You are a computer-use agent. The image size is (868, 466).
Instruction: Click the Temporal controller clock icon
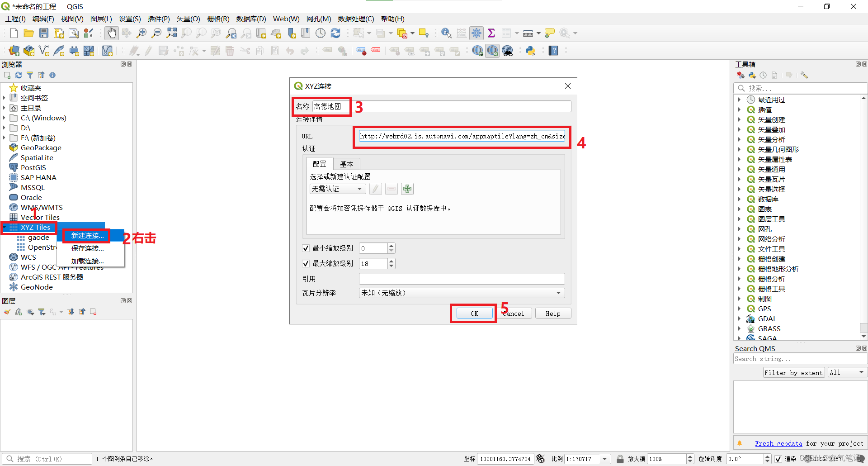[x=321, y=33]
